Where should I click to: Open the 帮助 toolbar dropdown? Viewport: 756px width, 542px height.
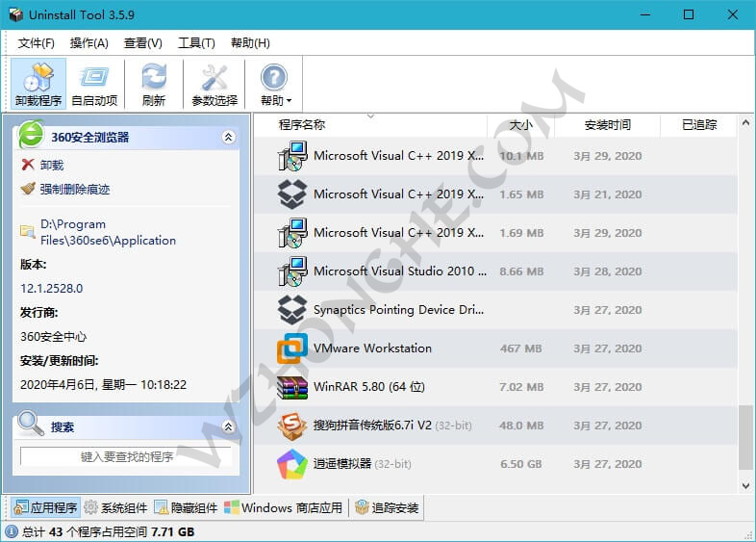click(x=275, y=84)
